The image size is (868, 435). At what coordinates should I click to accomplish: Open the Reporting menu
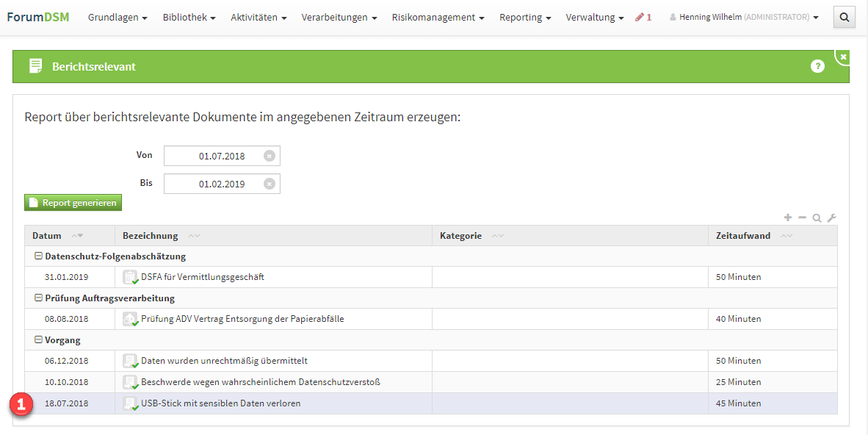(x=525, y=17)
